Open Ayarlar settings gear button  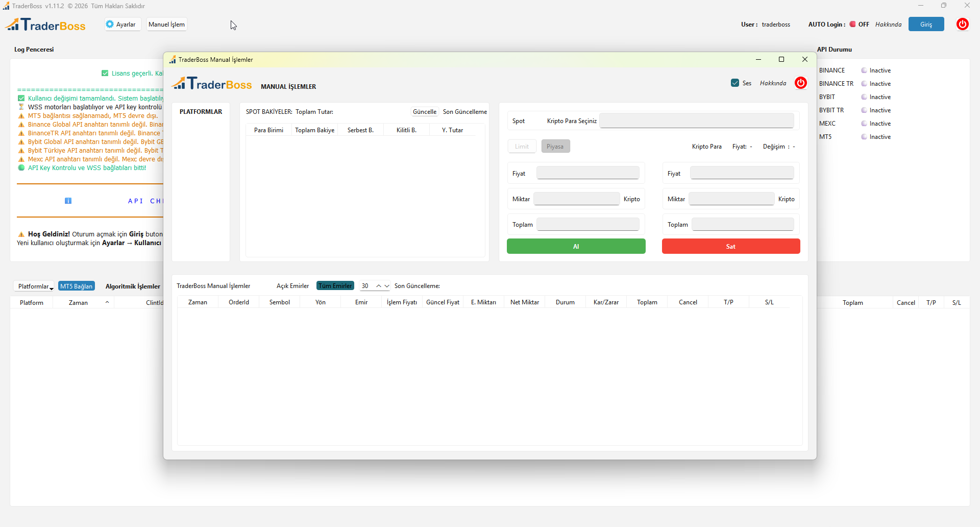122,24
